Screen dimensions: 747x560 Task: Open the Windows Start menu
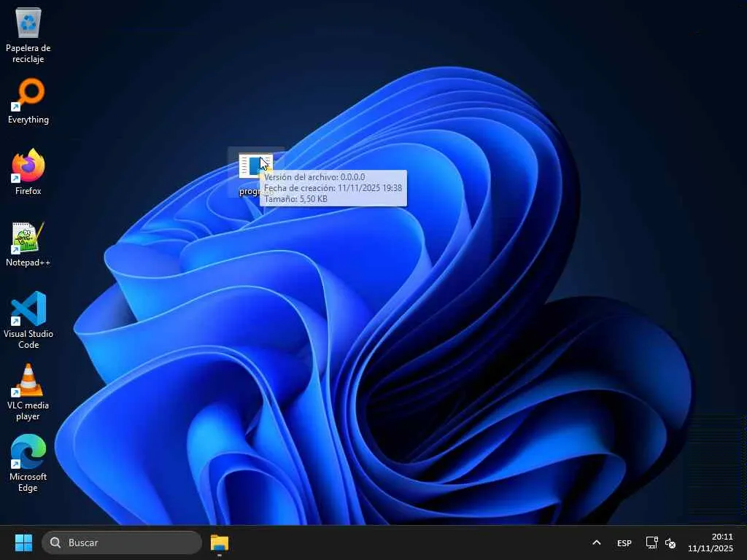[x=23, y=542]
